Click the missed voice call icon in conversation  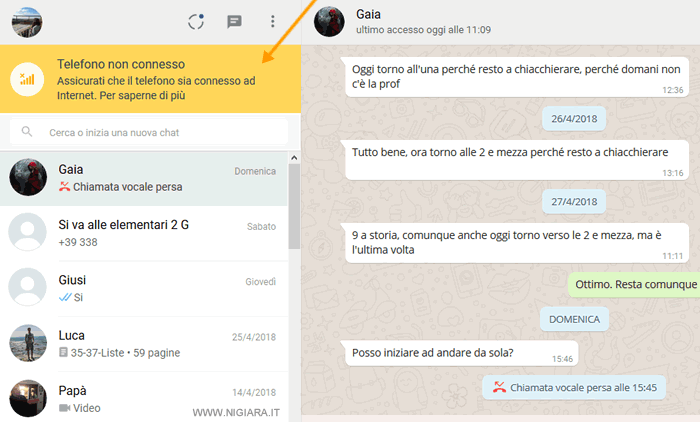(x=498, y=387)
